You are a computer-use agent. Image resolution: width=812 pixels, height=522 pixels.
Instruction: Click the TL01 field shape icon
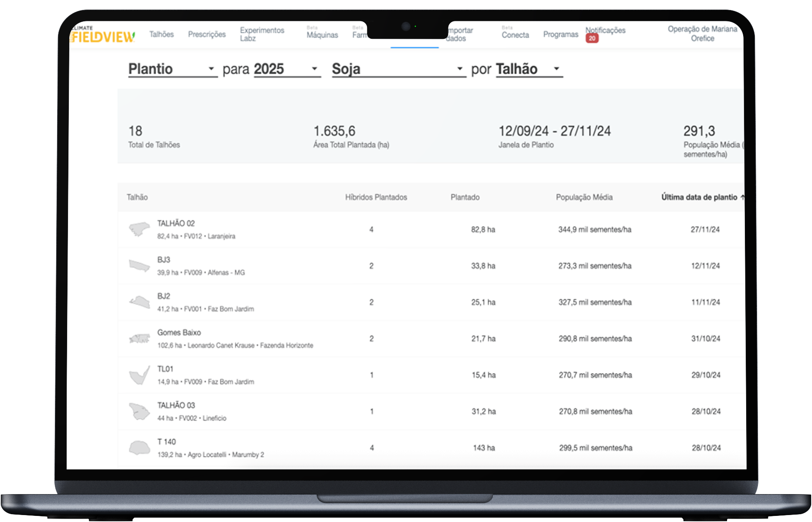point(139,375)
